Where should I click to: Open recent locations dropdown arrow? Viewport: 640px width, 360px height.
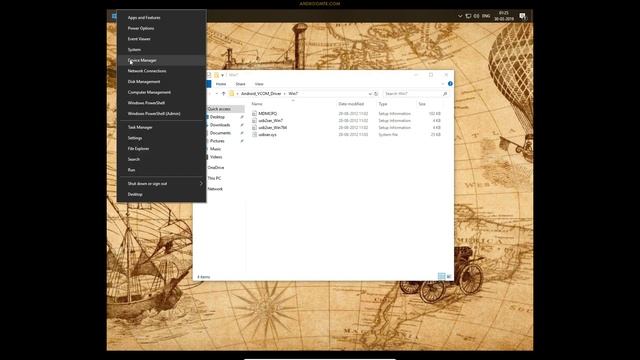(217, 93)
